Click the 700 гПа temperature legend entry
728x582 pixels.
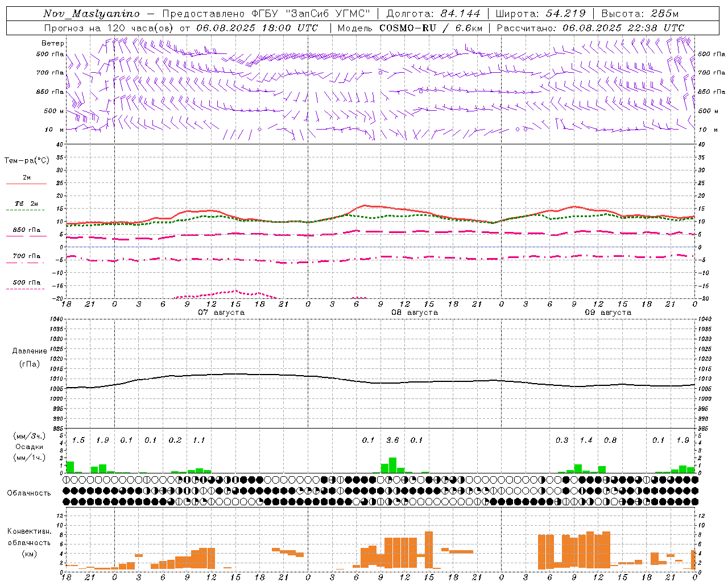27,256
